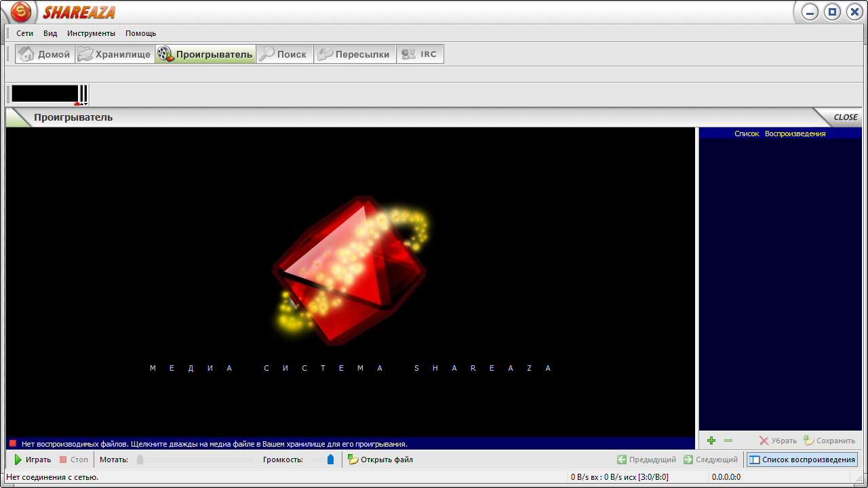This screenshot has height=488, width=868.
Task: Remove playlist item with minus icon
Action: pyautogui.click(x=728, y=441)
